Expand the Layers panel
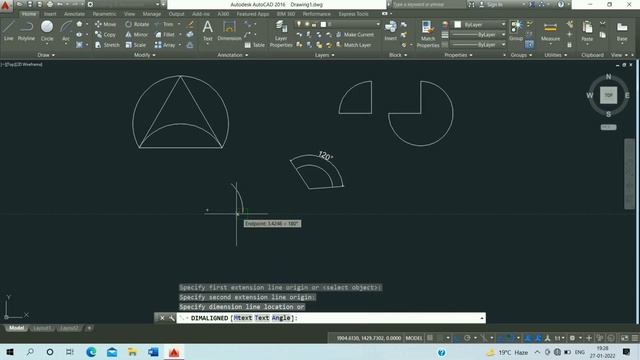The height and width of the screenshot is (360, 640). pos(324,55)
